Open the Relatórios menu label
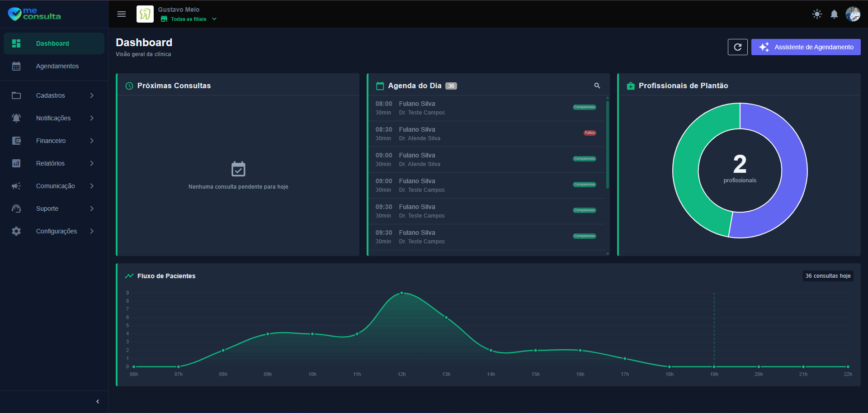The height and width of the screenshot is (413, 868). (x=51, y=163)
